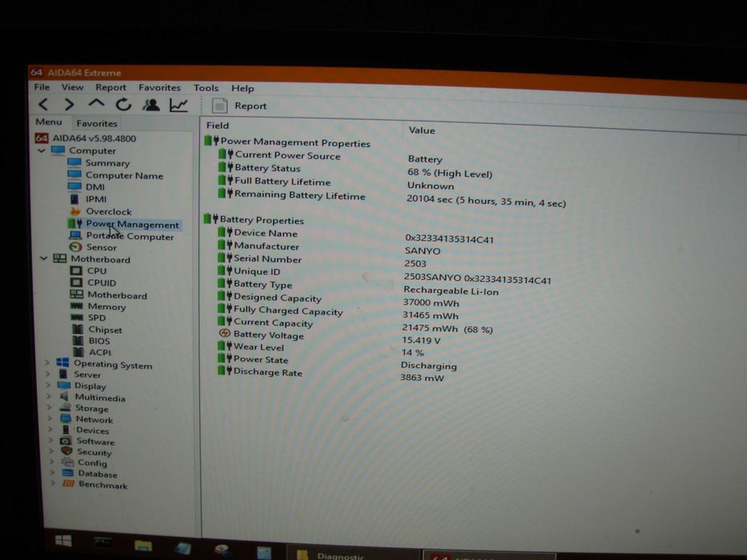This screenshot has height=560, width=747.
Task: Click the 21475 mWh (68 %) value
Action: (x=447, y=329)
